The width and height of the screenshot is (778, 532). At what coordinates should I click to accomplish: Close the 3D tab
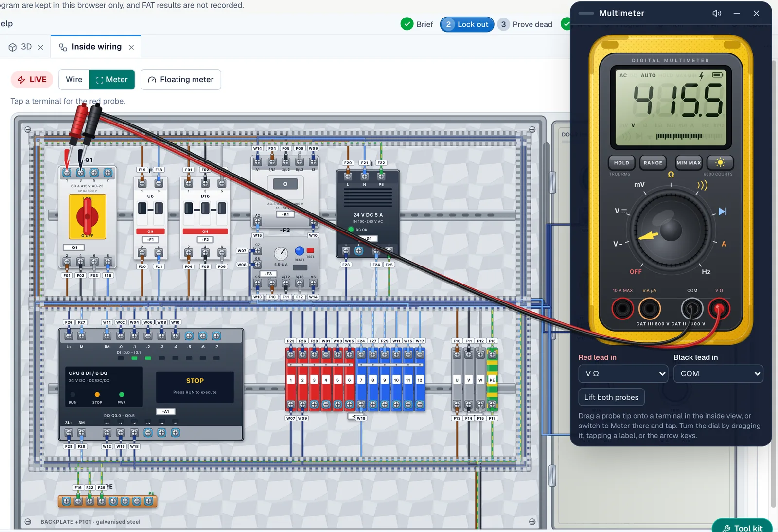(x=41, y=47)
